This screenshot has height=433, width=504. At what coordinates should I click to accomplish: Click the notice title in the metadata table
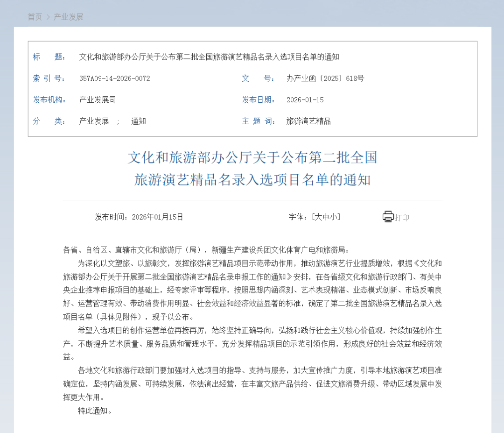211,57
